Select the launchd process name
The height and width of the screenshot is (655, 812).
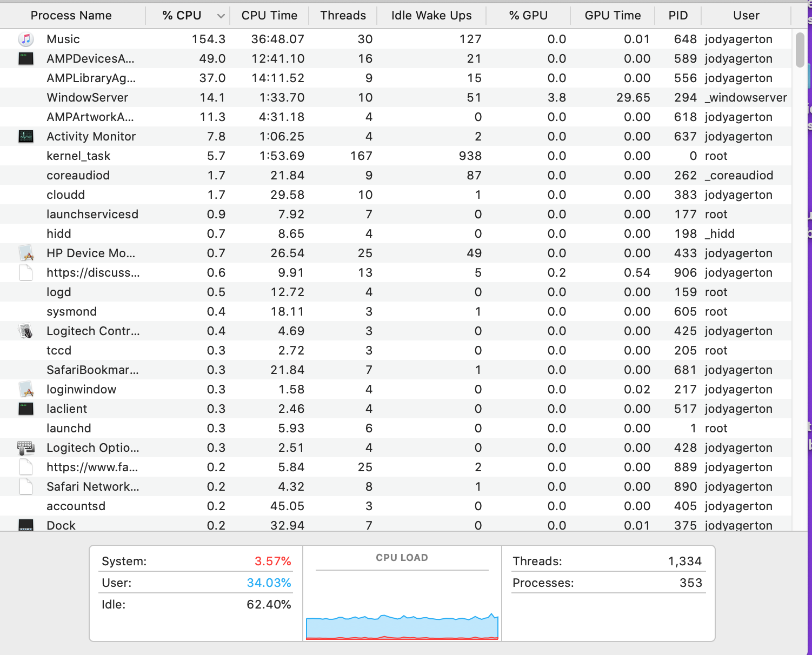pyautogui.click(x=69, y=428)
